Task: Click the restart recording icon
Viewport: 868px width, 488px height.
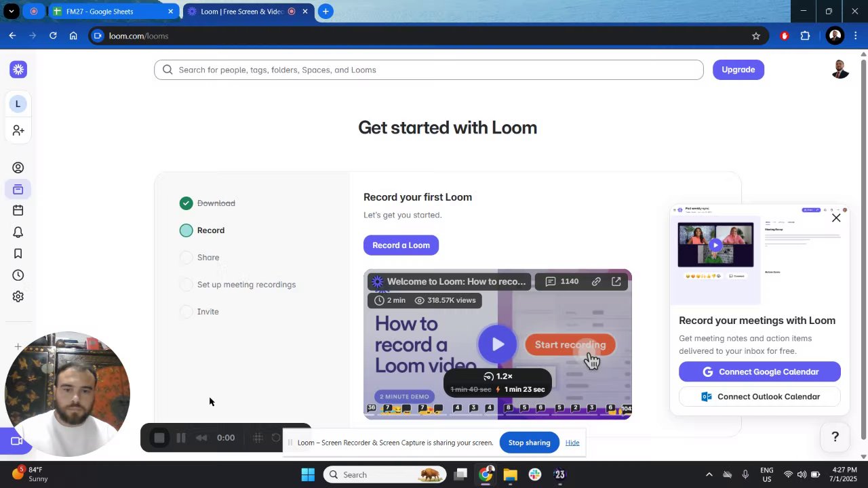Action: [276, 438]
